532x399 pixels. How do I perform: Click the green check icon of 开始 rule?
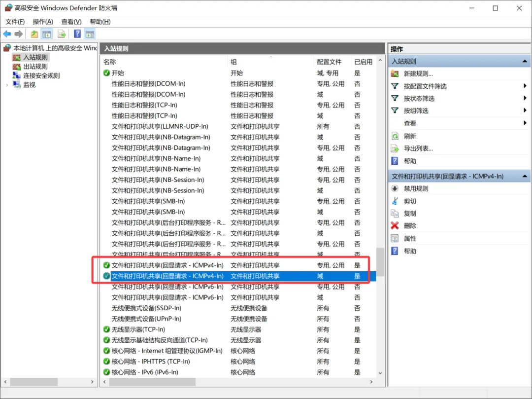tap(106, 73)
